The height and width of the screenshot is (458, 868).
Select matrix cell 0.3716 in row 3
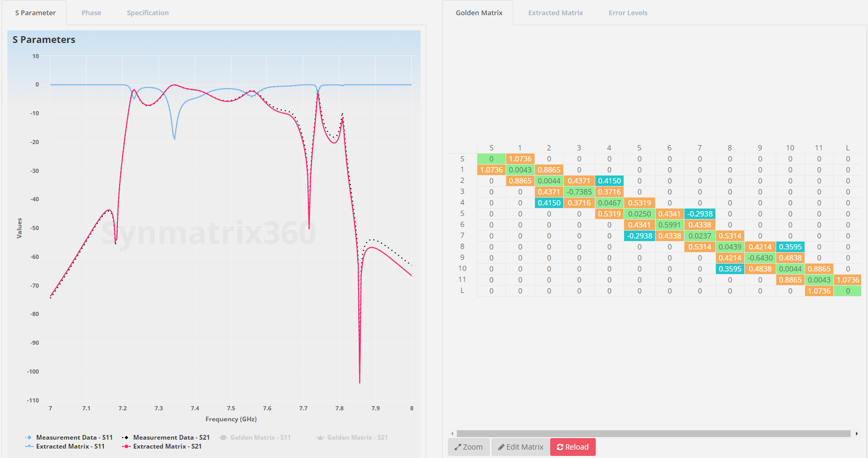[x=609, y=192]
